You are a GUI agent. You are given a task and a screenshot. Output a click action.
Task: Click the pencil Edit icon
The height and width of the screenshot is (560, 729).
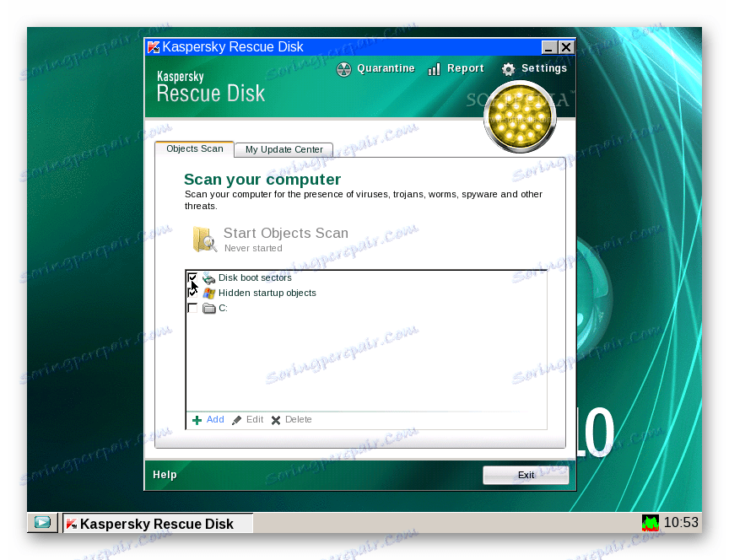(236, 420)
